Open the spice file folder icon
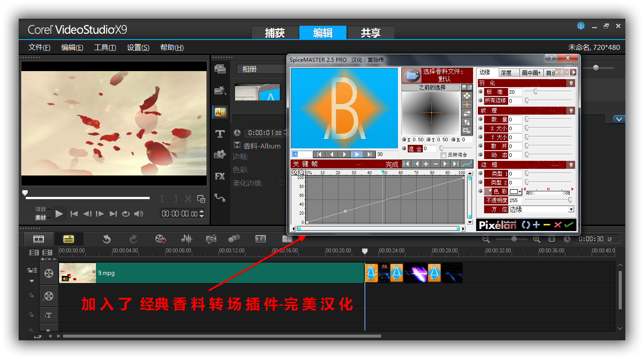 click(411, 76)
